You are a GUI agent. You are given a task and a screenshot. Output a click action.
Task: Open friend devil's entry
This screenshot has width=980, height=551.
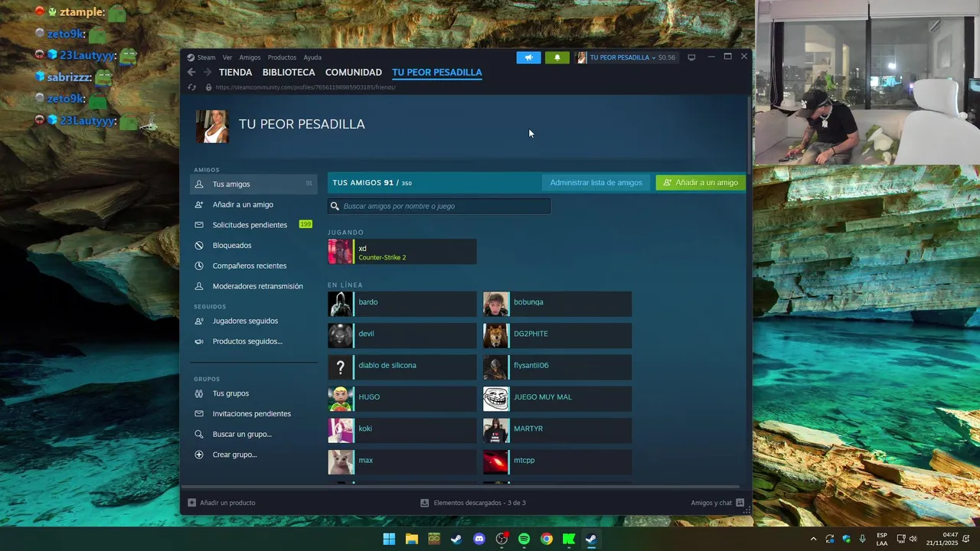pyautogui.click(x=402, y=335)
